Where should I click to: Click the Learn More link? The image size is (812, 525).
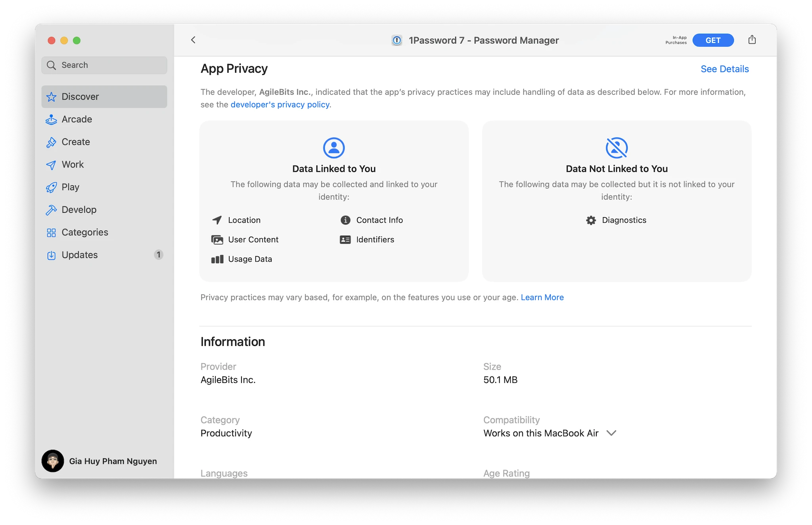[542, 297]
